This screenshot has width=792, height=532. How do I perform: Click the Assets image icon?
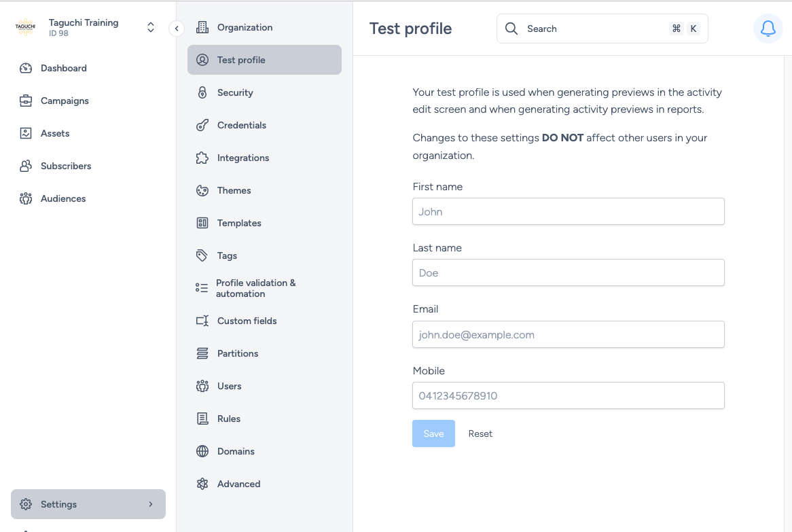(26, 133)
